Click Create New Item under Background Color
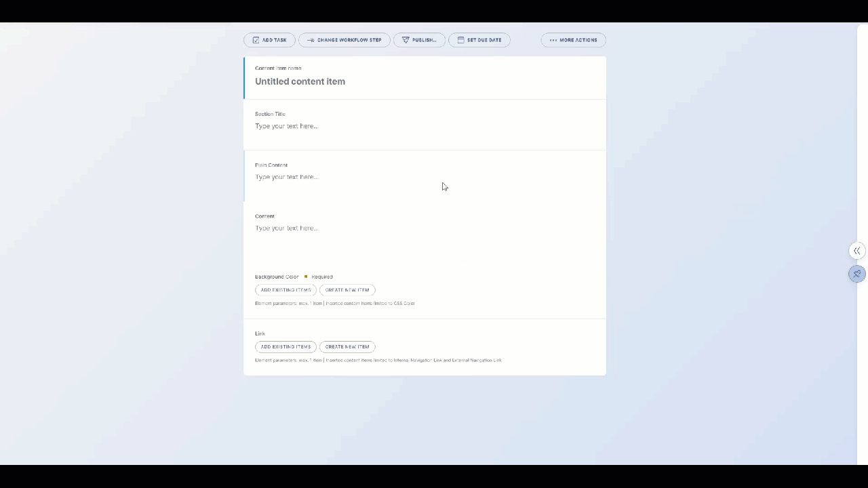Image resolution: width=868 pixels, height=488 pixels. (347, 289)
